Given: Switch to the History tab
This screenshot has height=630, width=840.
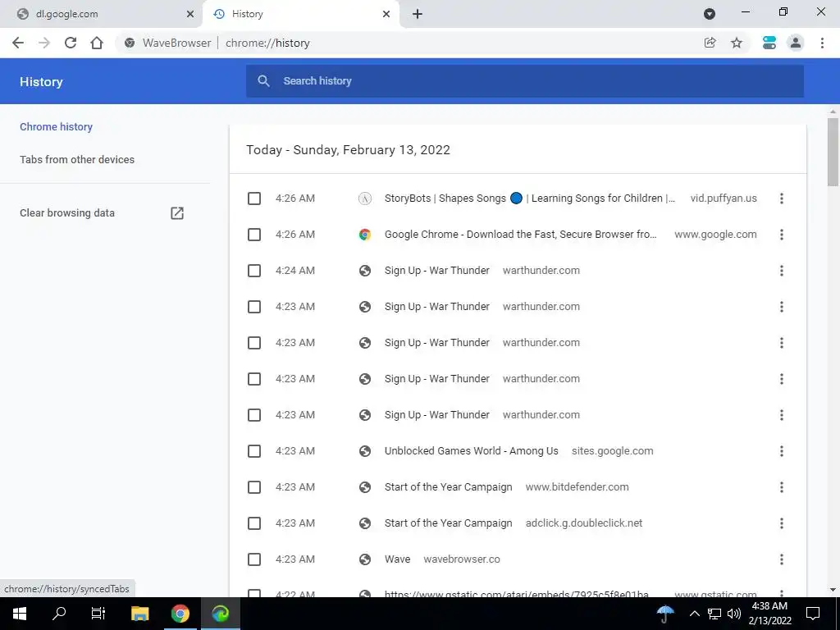Looking at the screenshot, I should [x=300, y=14].
